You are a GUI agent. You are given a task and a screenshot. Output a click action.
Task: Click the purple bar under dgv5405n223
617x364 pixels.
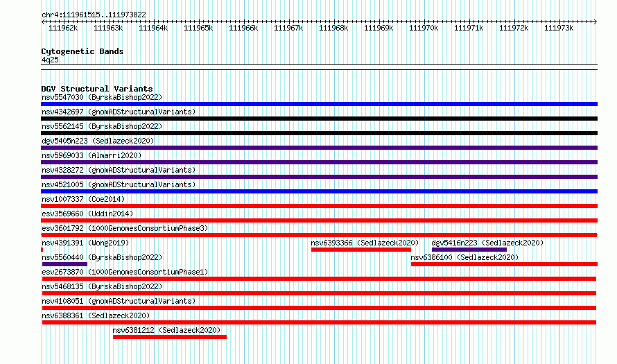point(319,148)
